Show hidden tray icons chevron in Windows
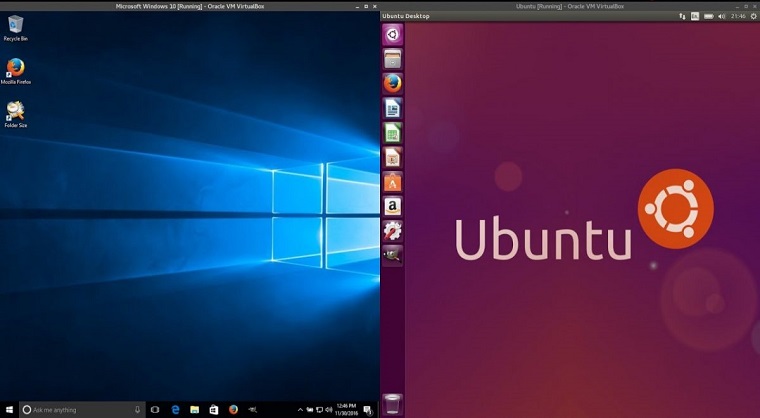Viewport: 760px width, 418px height. point(300,410)
